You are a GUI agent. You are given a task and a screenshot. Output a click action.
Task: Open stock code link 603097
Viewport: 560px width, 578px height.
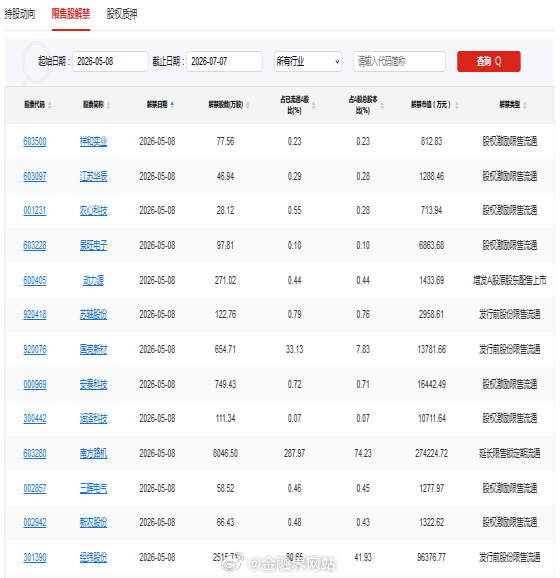point(35,177)
